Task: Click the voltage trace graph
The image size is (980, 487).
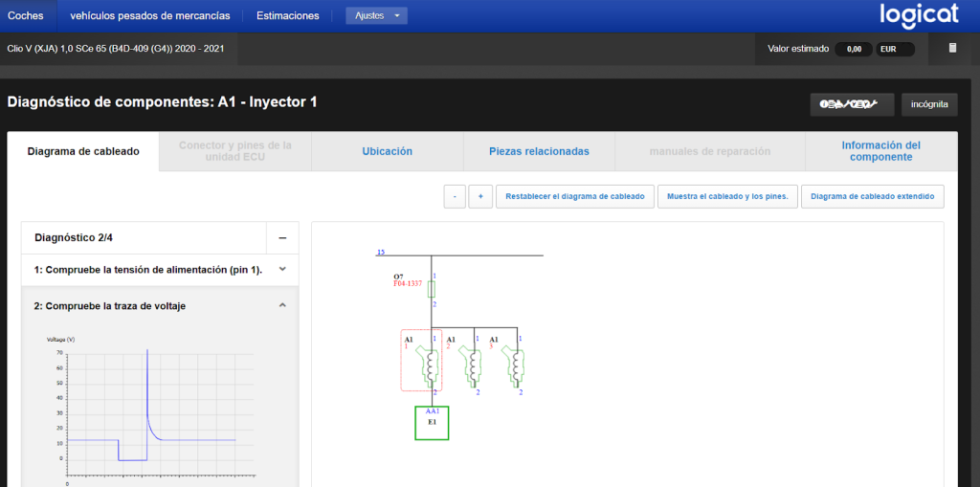Action: (x=150, y=411)
